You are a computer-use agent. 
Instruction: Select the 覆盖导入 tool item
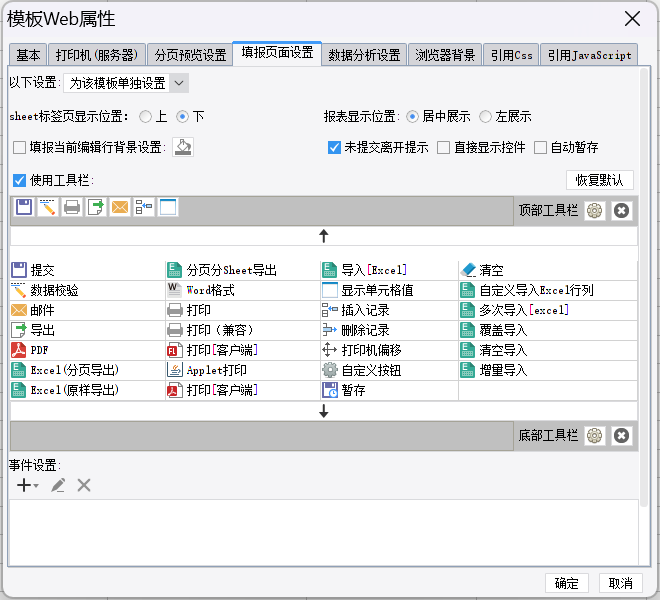tap(548, 330)
